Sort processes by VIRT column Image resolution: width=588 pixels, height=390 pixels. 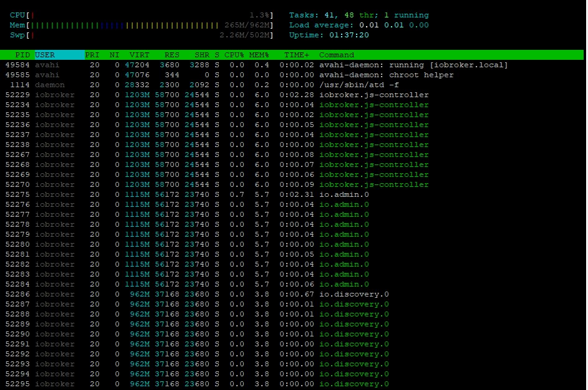click(x=139, y=55)
